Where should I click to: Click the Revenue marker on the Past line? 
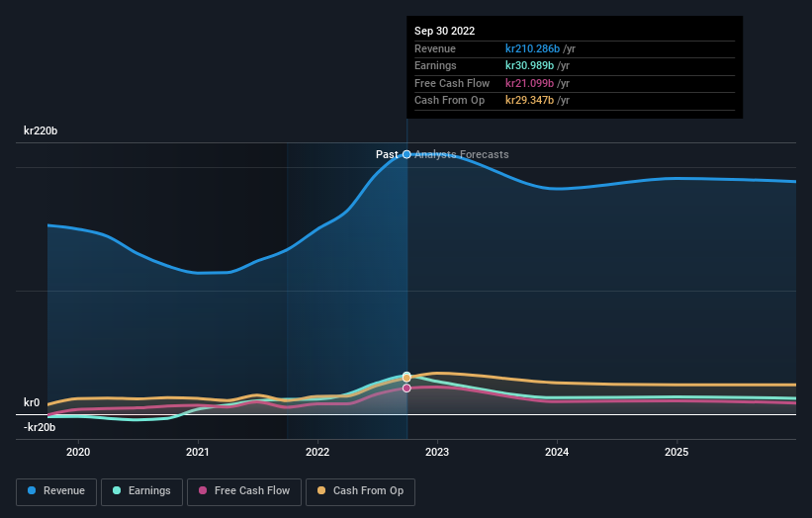coord(407,154)
